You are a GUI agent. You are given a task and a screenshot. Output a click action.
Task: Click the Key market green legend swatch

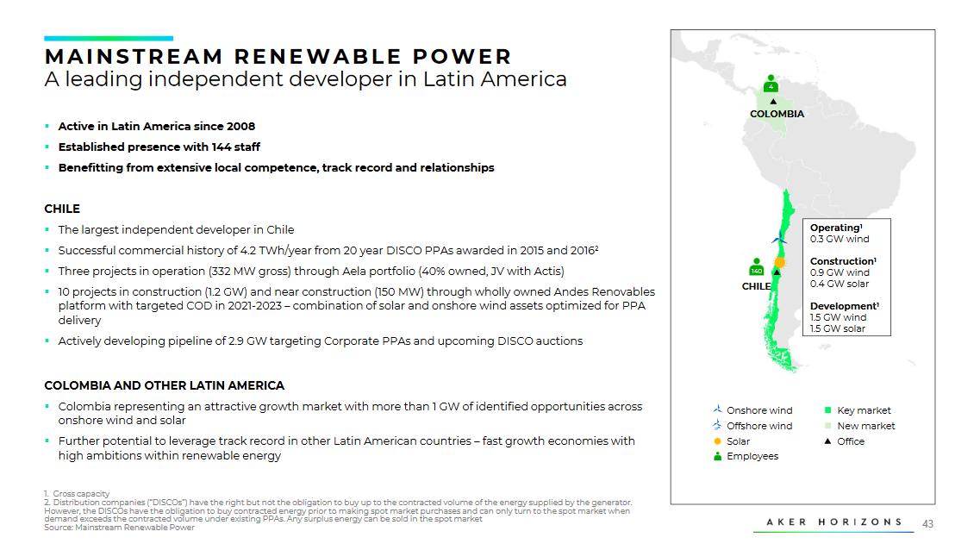pyautogui.click(x=827, y=410)
